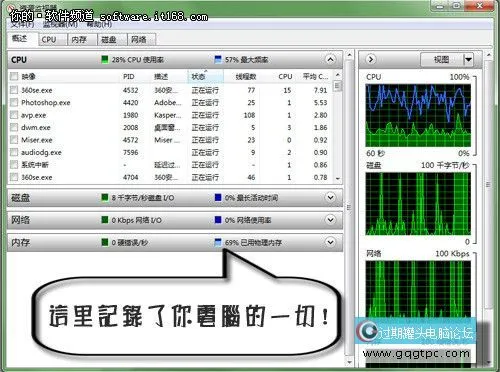Open the 视图 dropdown arrow
500x372 pixels.
tap(468, 60)
